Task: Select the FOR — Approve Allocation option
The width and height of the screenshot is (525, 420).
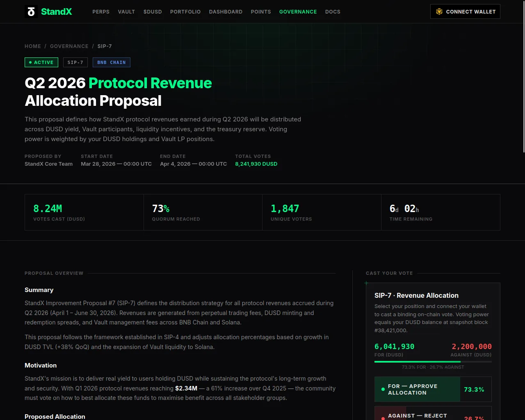Action: [433, 389]
